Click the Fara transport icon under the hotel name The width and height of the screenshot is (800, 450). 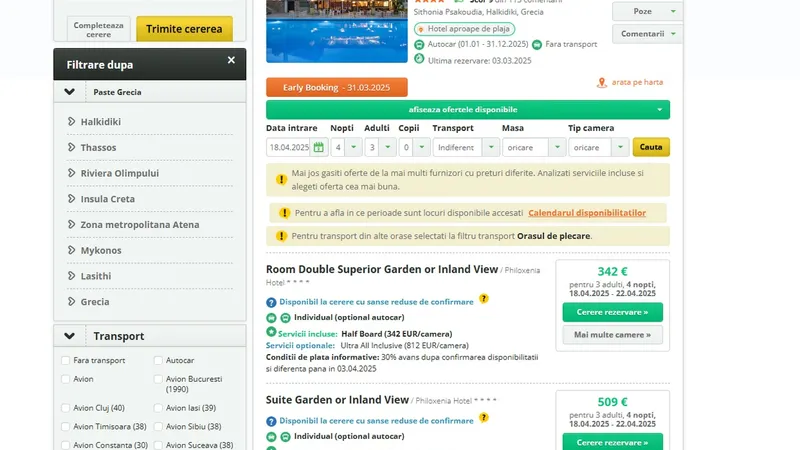tap(537, 45)
